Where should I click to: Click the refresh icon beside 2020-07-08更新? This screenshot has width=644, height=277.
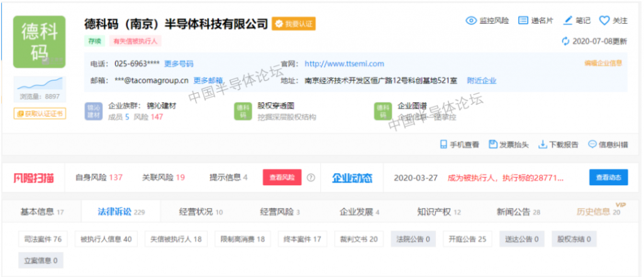click(x=566, y=41)
